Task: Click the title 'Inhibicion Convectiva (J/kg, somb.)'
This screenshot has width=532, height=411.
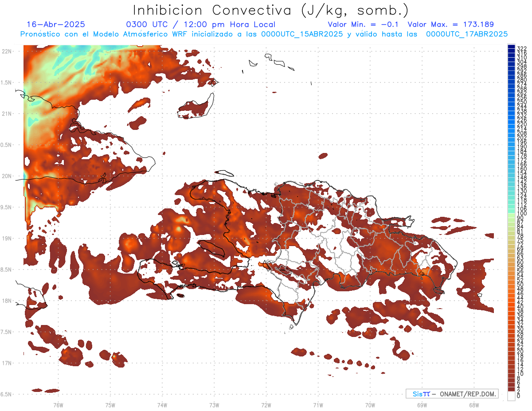Action: (270, 10)
